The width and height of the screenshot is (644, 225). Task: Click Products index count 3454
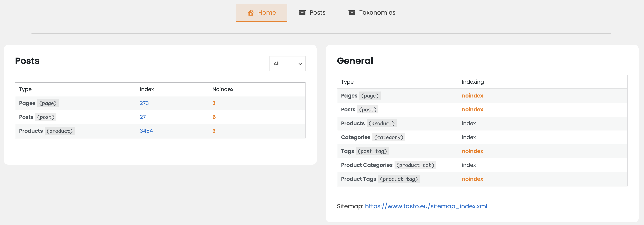click(x=146, y=131)
